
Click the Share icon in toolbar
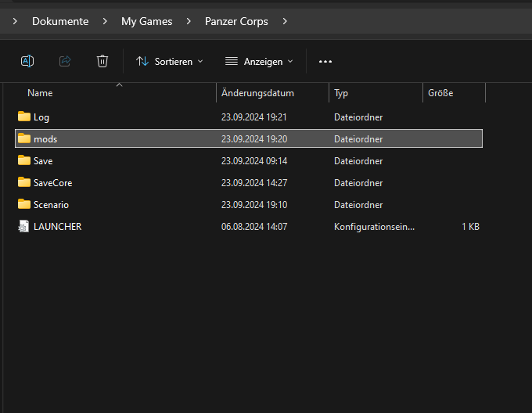tap(65, 61)
